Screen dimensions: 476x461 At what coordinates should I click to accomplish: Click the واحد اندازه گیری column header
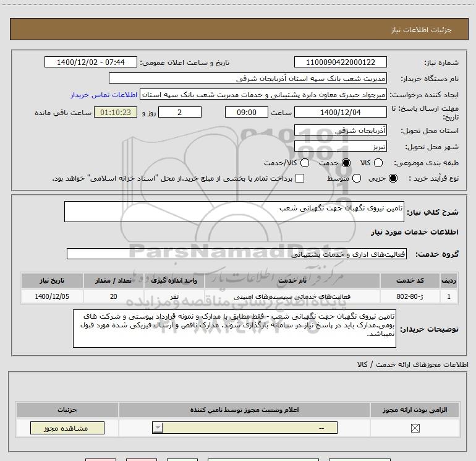[174, 280]
